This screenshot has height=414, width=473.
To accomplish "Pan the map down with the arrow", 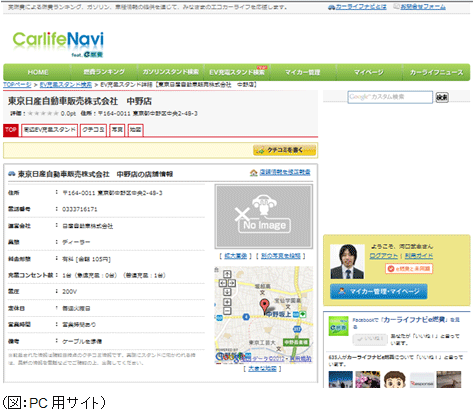I will 227,292.
